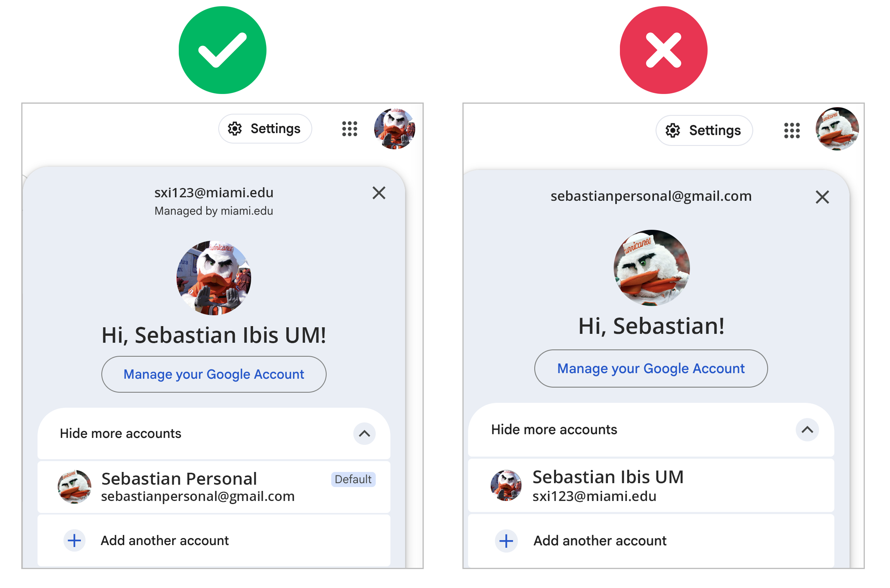Click large profile photo above Sebastian Ibis UM greeting
The width and height of the screenshot is (890, 588).
pyautogui.click(x=214, y=278)
